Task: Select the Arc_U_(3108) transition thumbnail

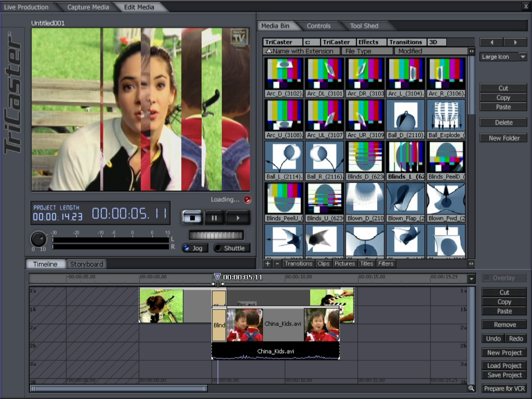Action: (284, 119)
